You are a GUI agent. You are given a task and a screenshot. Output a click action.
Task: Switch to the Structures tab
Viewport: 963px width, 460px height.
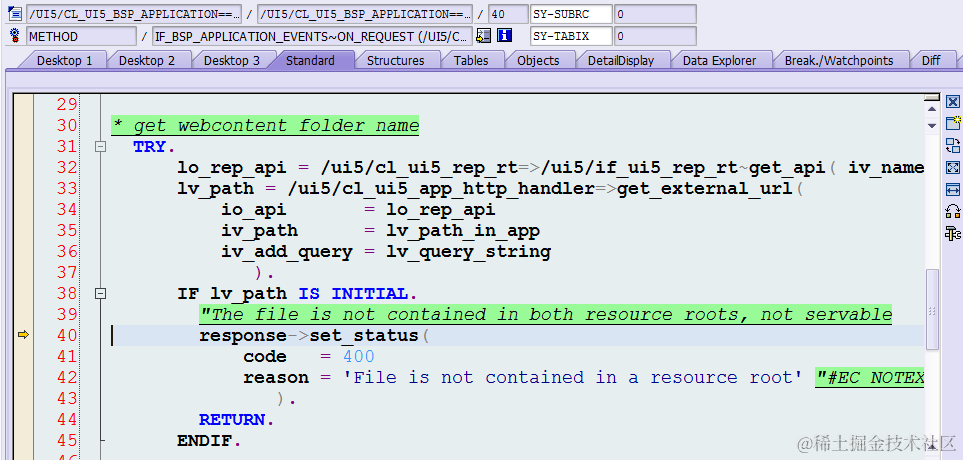(x=396, y=60)
